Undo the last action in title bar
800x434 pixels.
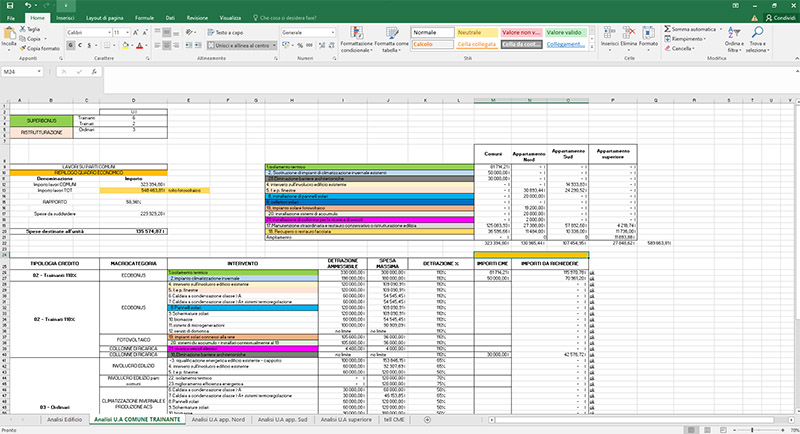(28, 5)
